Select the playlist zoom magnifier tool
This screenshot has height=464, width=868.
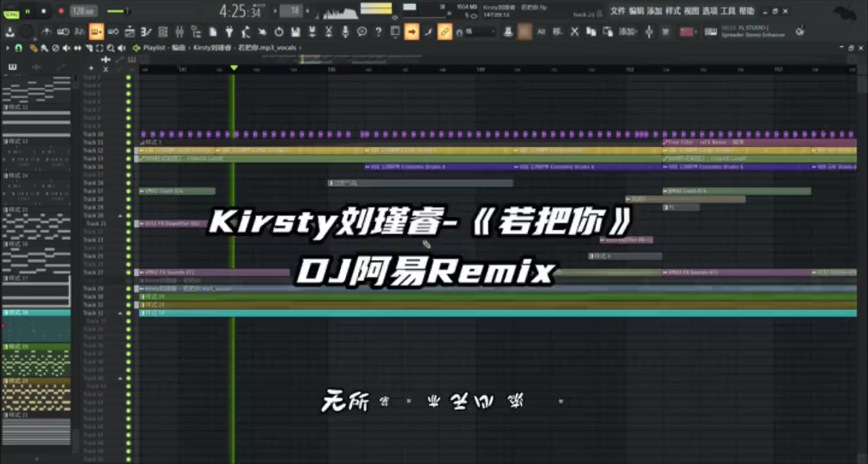coord(111,48)
